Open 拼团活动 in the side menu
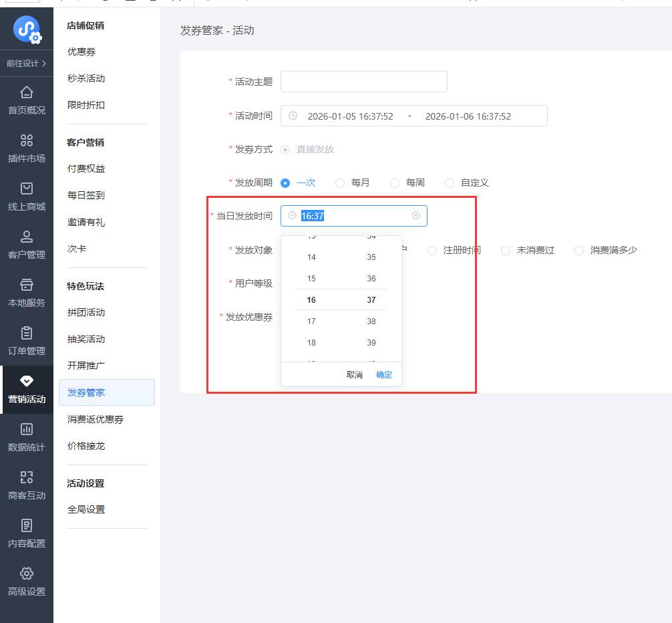672x623 pixels. [x=86, y=312]
